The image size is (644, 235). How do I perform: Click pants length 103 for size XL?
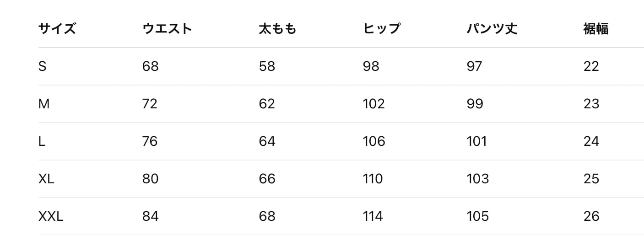478,179
